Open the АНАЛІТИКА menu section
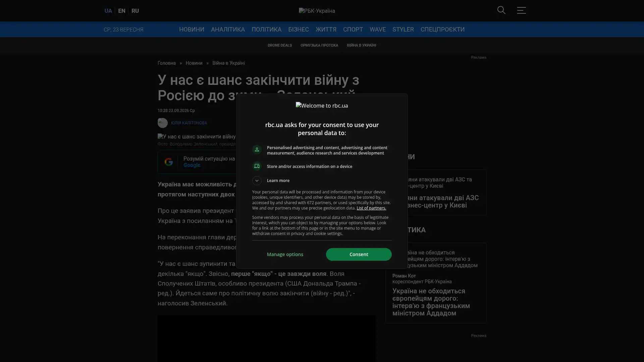The width and height of the screenshot is (644, 362). [228, 29]
